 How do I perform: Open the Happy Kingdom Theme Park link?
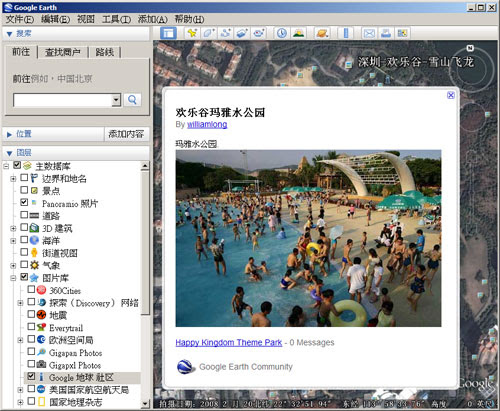pos(229,343)
